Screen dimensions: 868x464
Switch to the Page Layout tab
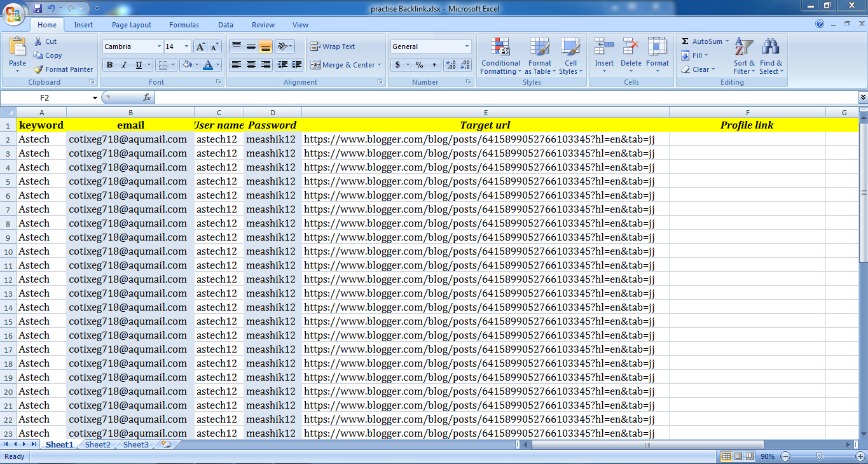132,25
